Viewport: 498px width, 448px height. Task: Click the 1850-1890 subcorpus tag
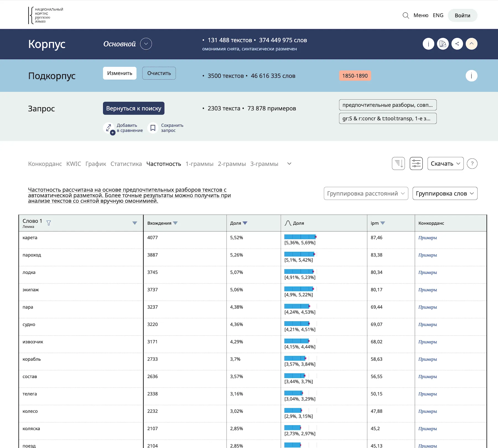[x=355, y=76]
